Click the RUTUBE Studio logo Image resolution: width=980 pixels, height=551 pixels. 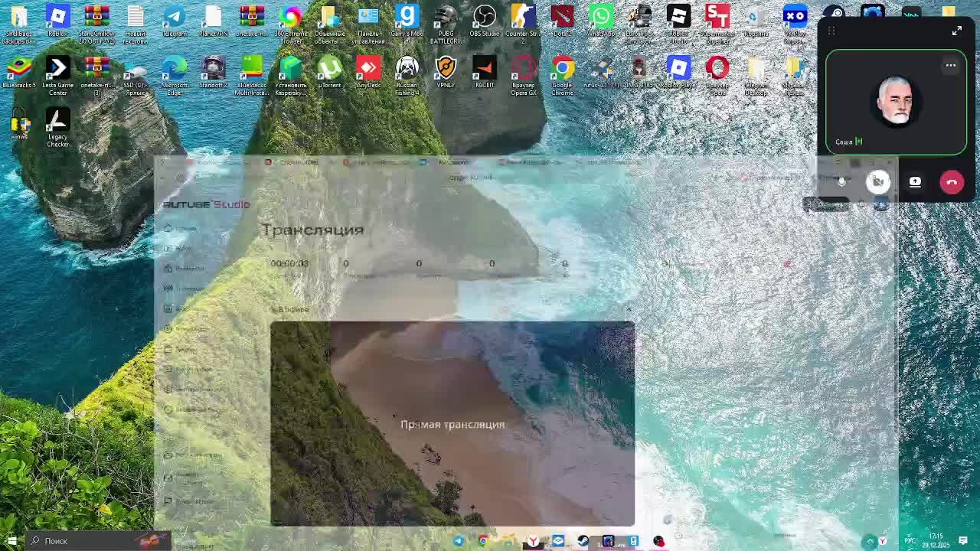(207, 204)
